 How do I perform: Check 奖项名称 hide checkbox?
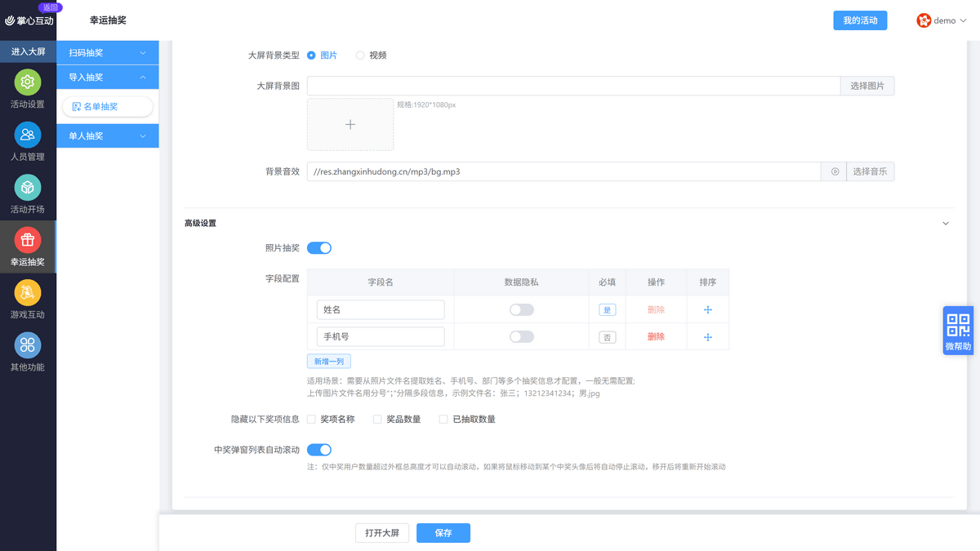pos(311,420)
